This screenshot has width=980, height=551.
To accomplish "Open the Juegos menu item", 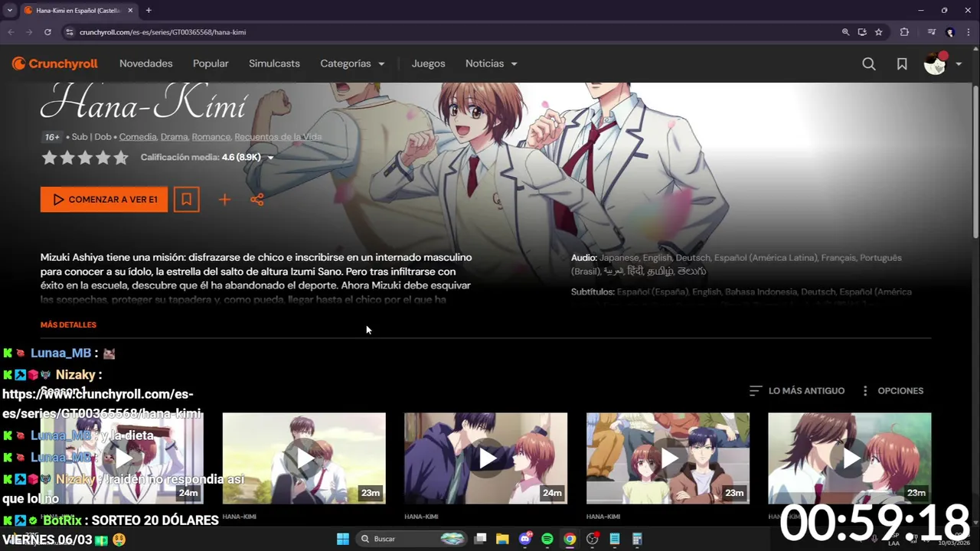I will (428, 64).
